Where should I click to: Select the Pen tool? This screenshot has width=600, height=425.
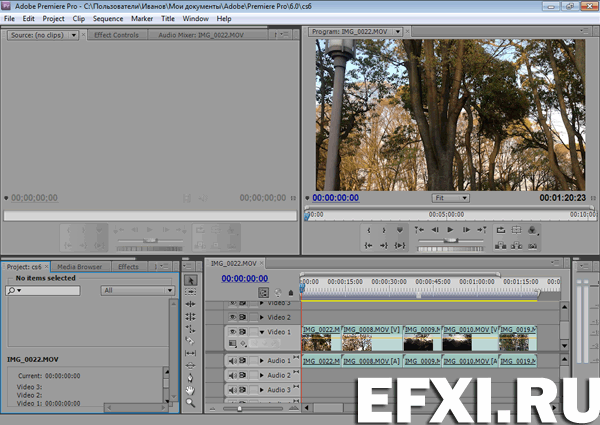(x=191, y=378)
